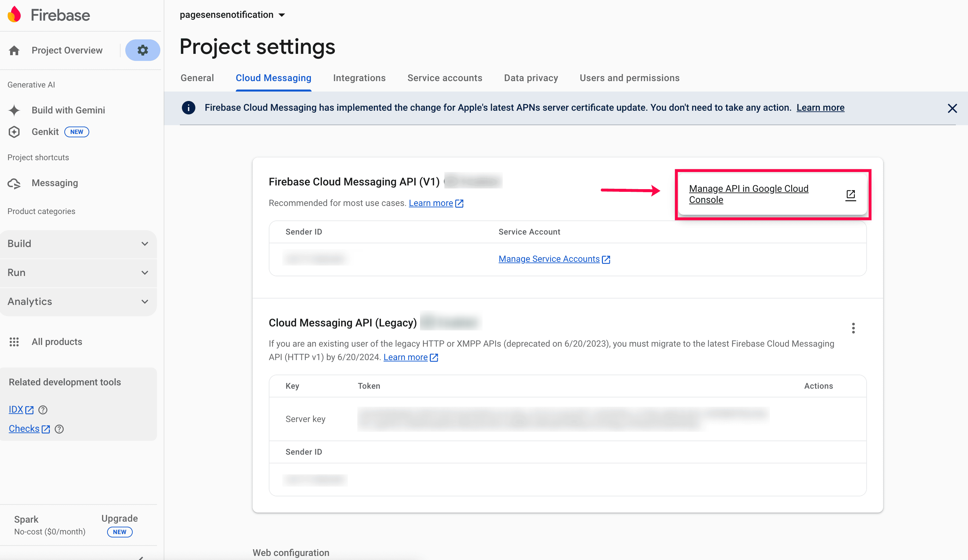
Task: Switch to the Integrations tab
Action: pyautogui.click(x=359, y=78)
